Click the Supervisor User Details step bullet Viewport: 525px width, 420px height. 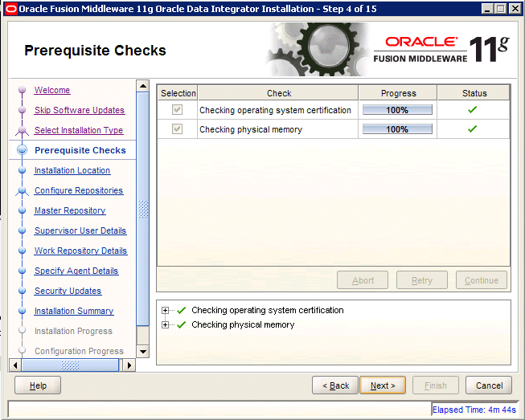[22, 230]
